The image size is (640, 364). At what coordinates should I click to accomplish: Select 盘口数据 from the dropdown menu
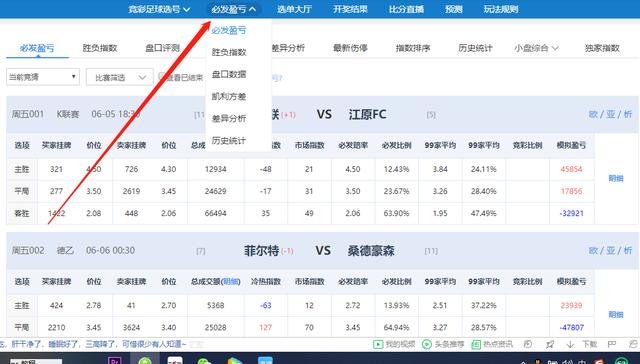click(x=229, y=74)
